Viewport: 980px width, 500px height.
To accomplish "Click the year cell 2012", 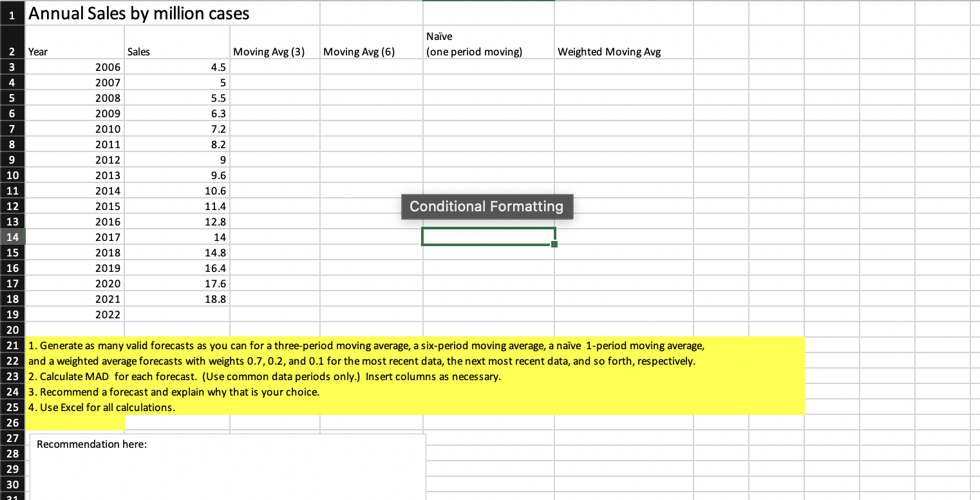I will point(75,160).
